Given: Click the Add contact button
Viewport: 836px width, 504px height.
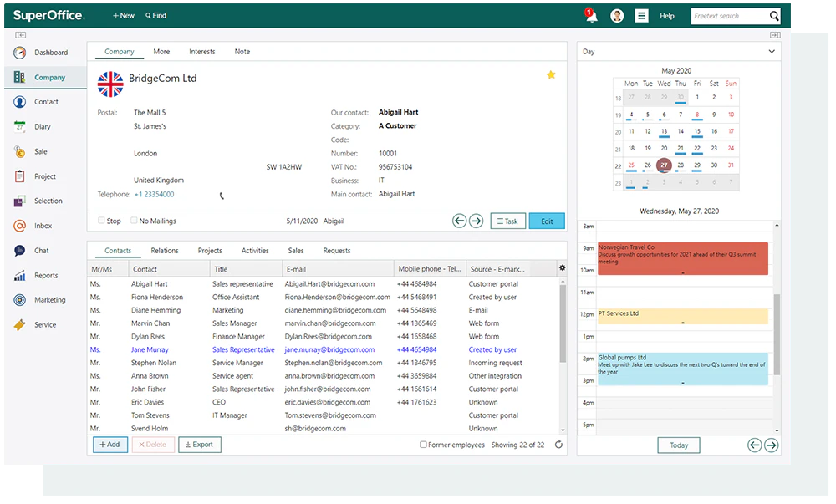Looking at the screenshot, I should pos(110,445).
